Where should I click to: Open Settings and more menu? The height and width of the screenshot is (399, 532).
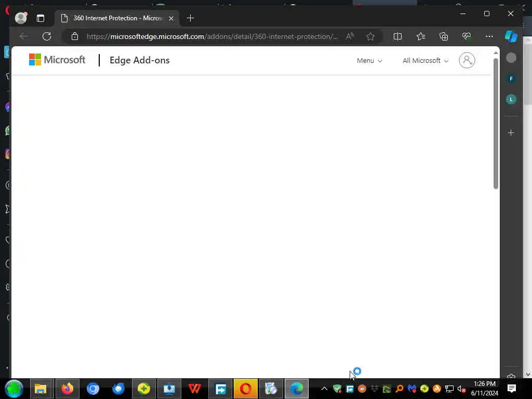click(x=489, y=36)
